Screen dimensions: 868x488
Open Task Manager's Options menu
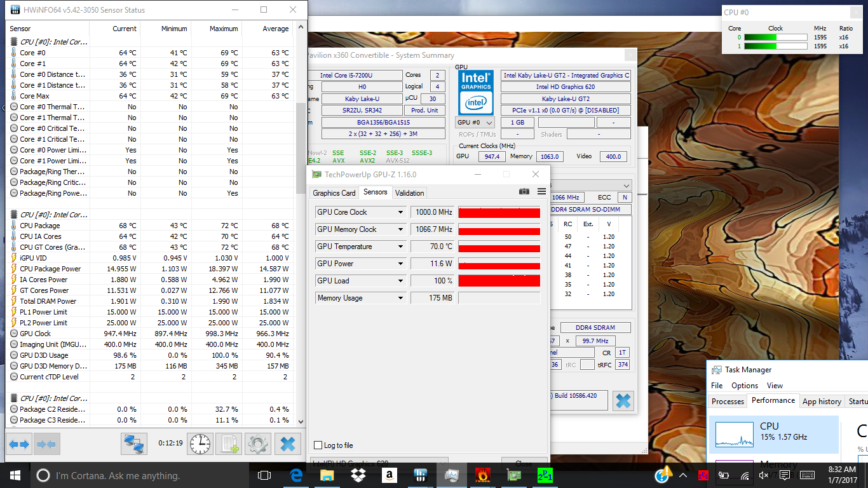tap(744, 386)
